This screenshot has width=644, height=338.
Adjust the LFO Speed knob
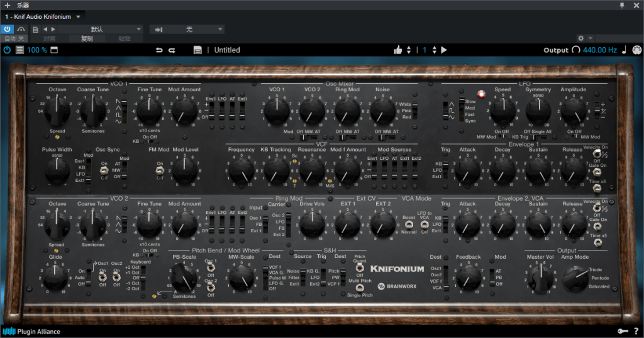pos(502,110)
